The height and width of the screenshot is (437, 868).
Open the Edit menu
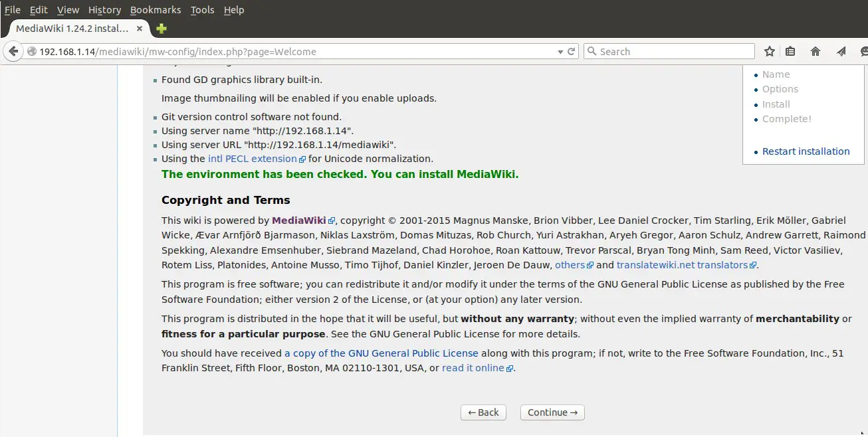[x=39, y=10]
